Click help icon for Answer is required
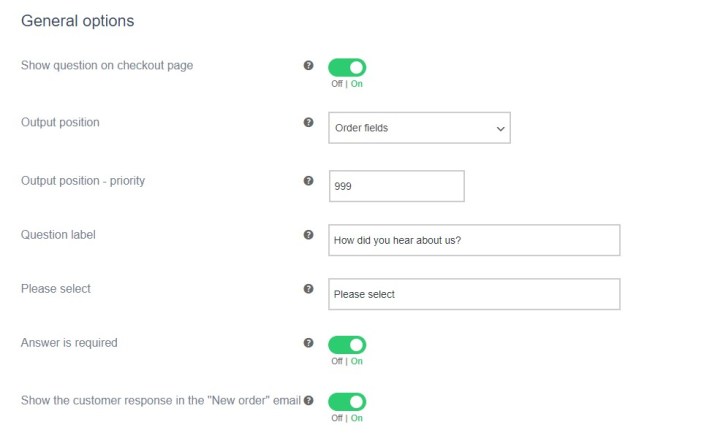704x438 pixels. pos(308,343)
